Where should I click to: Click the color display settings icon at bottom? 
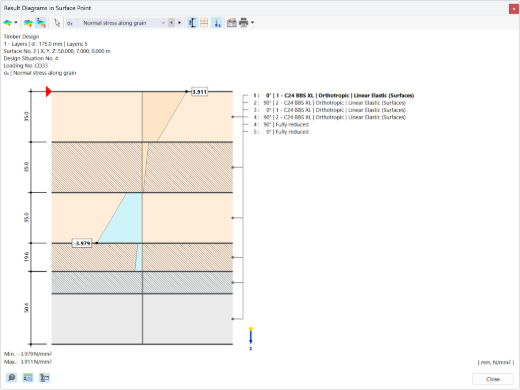coord(44,378)
